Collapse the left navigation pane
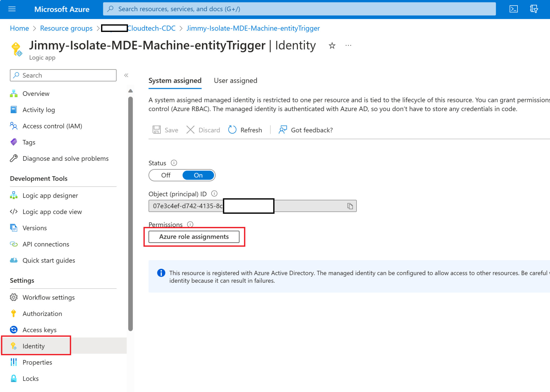The image size is (550, 392). tap(126, 75)
